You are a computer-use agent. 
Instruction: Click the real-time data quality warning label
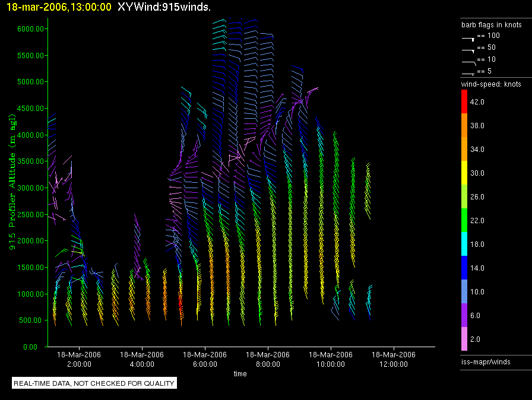(x=94, y=383)
